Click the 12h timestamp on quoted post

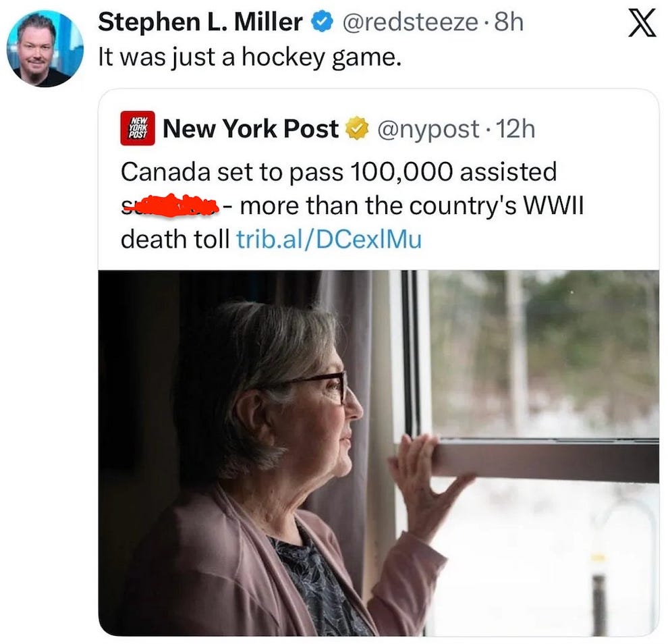click(x=515, y=128)
